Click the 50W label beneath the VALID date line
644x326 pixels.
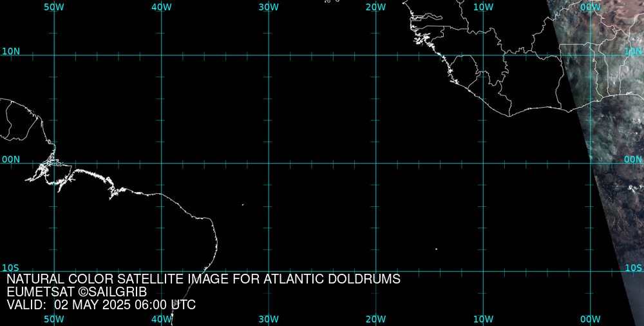click(54, 320)
